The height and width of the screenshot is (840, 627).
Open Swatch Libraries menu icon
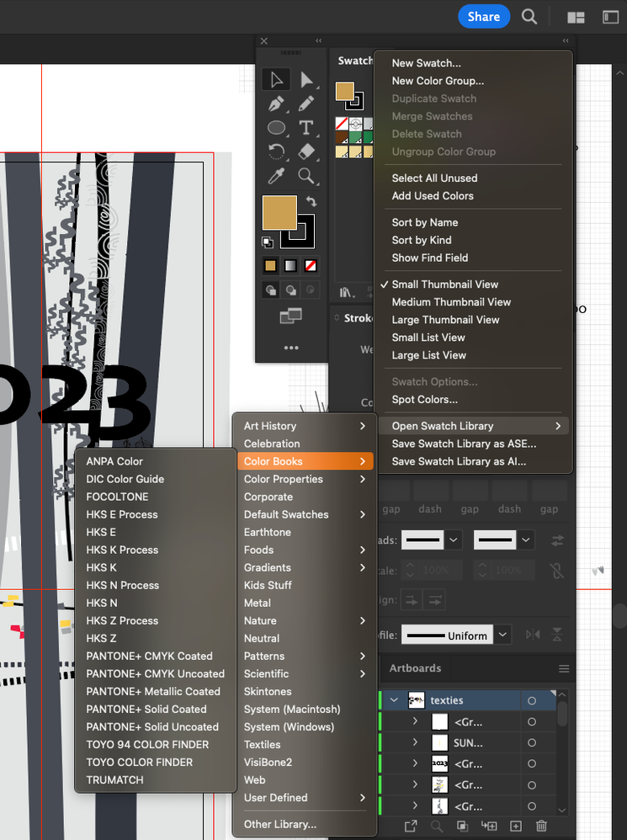pos(347,292)
